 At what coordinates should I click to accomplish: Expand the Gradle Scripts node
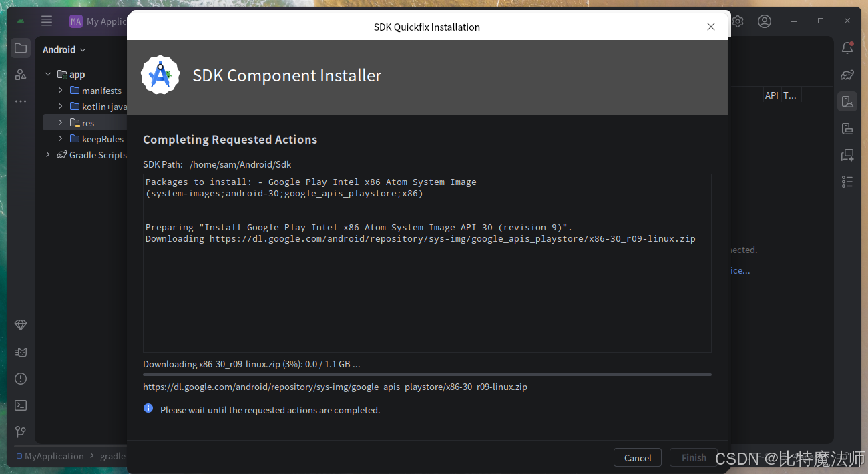(48, 154)
